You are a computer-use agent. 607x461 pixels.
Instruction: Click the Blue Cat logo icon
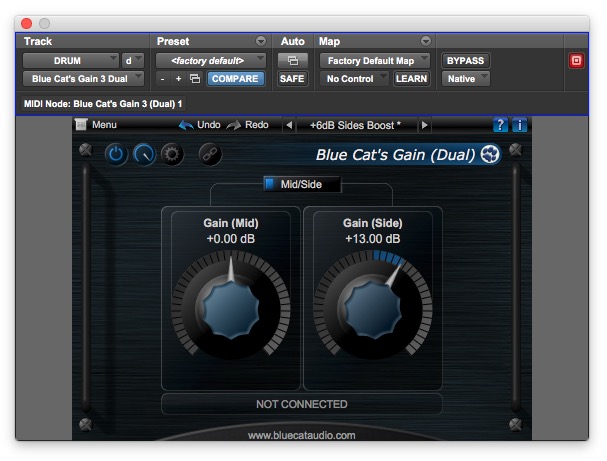point(490,154)
